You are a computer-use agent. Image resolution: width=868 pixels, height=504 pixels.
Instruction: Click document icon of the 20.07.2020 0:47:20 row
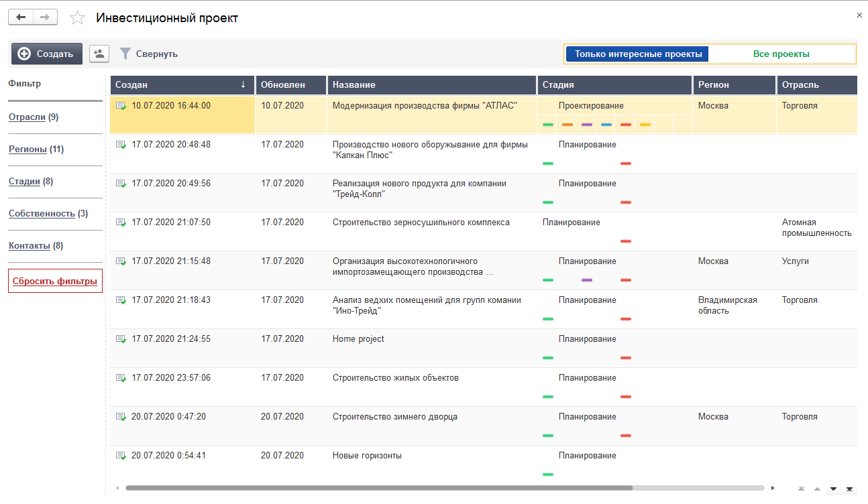click(x=121, y=417)
